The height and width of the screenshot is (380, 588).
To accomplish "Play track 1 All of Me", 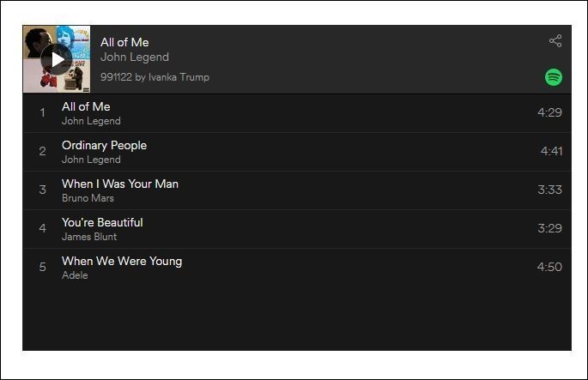I will [x=86, y=106].
